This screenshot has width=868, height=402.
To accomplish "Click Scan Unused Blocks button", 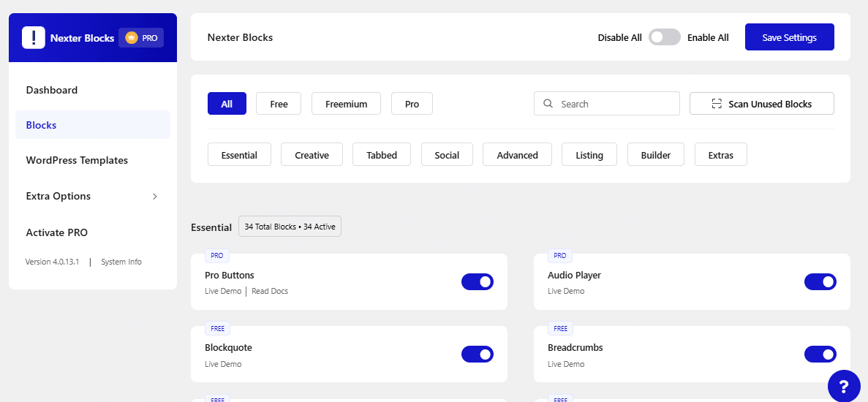I will 762,103.
